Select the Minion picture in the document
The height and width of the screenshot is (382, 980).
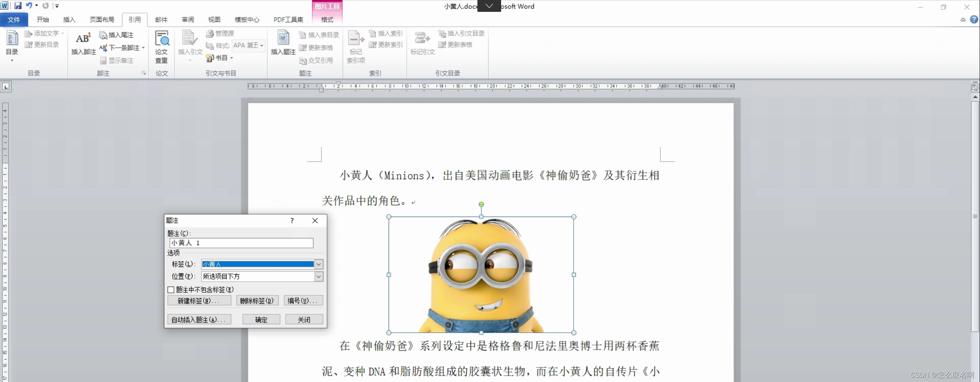tap(481, 275)
